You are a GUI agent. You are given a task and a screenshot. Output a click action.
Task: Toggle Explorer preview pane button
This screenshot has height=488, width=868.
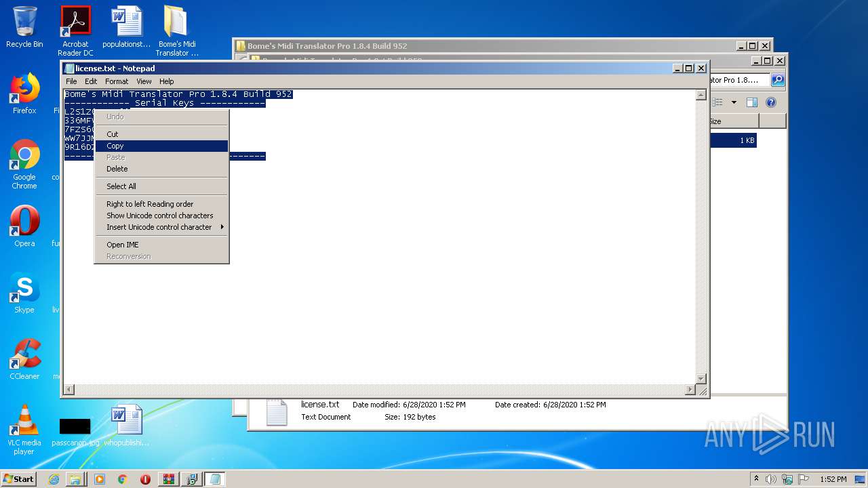pos(751,102)
